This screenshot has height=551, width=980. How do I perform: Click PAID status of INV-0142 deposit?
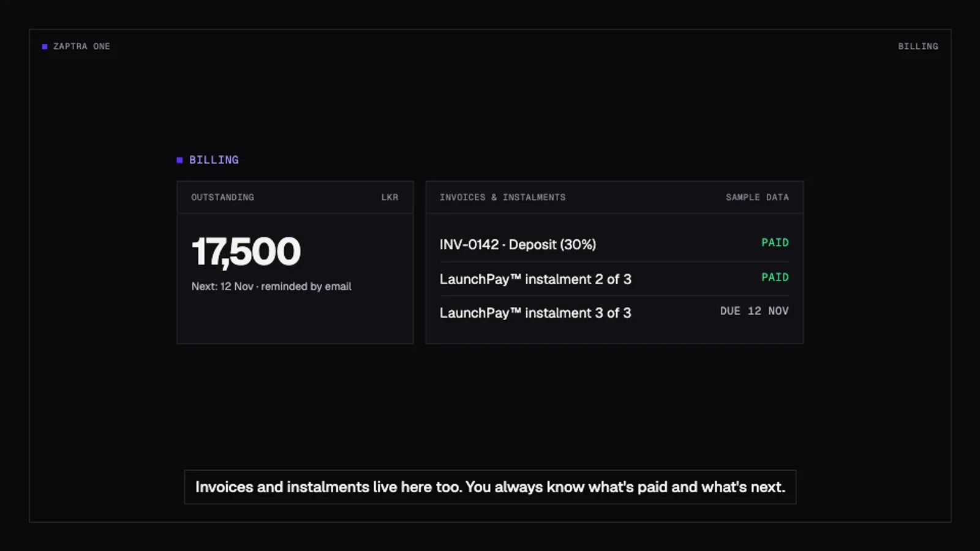click(775, 242)
